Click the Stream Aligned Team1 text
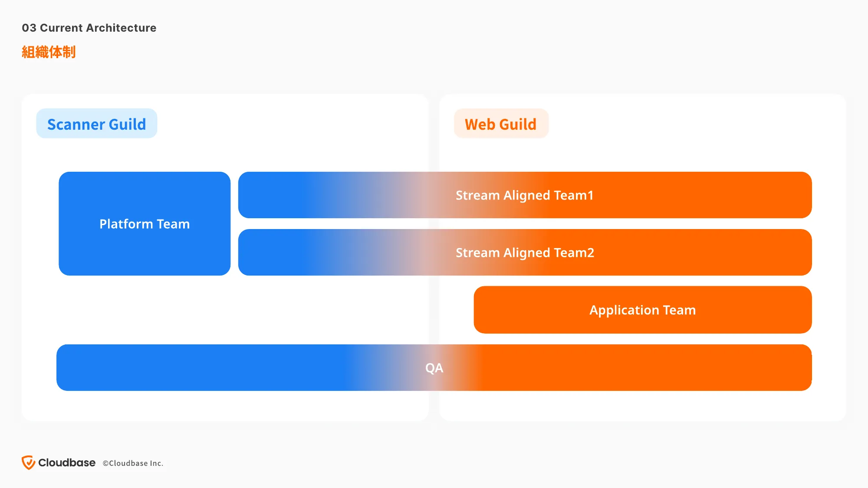 click(x=524, y=195)
